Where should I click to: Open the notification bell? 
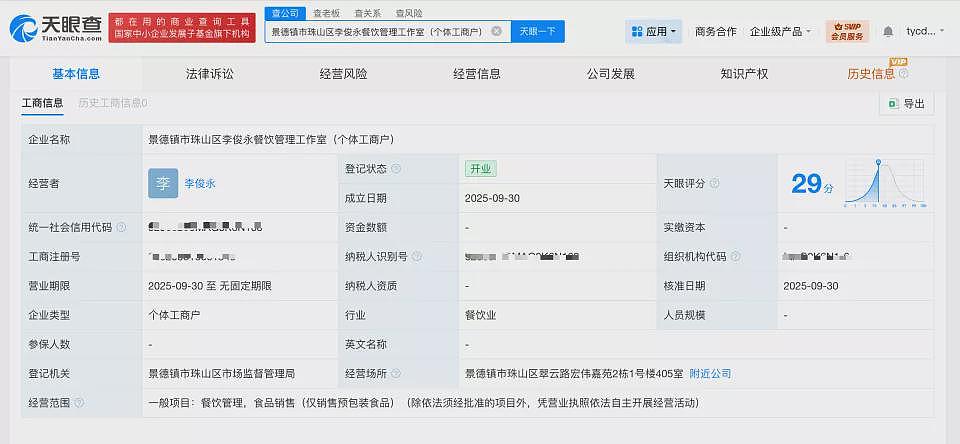pyautogui.click(x=888, y=31)
